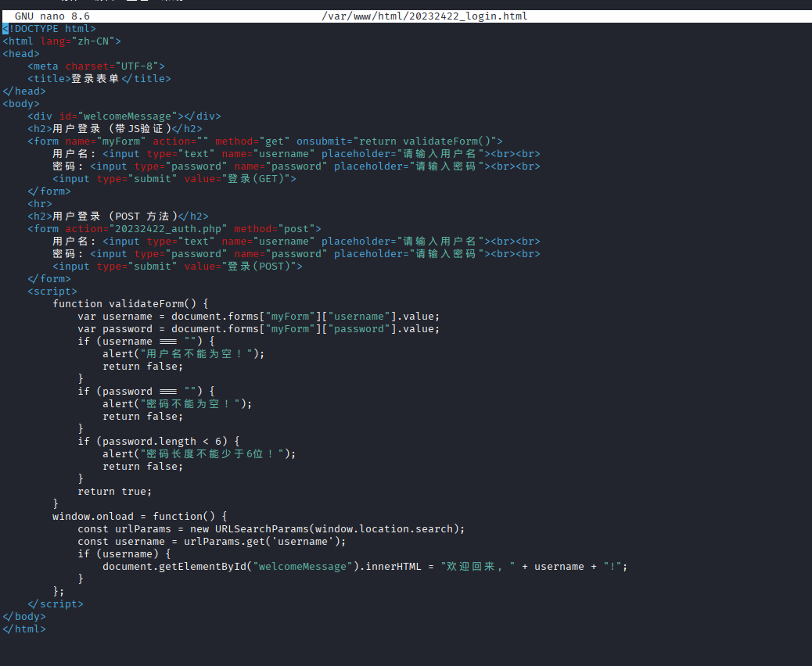Click the 'var password = document.forms' line
Screen dimensions: 812x666
click(259, 328)
